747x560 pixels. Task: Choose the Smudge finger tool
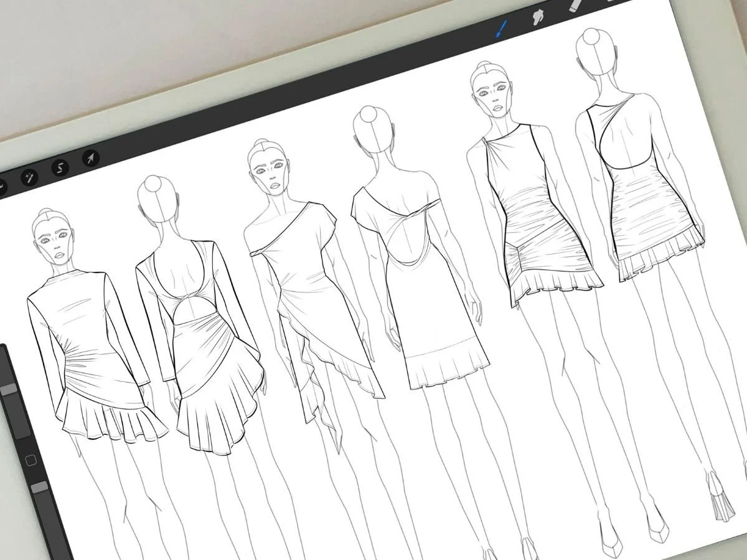[538, 17]
